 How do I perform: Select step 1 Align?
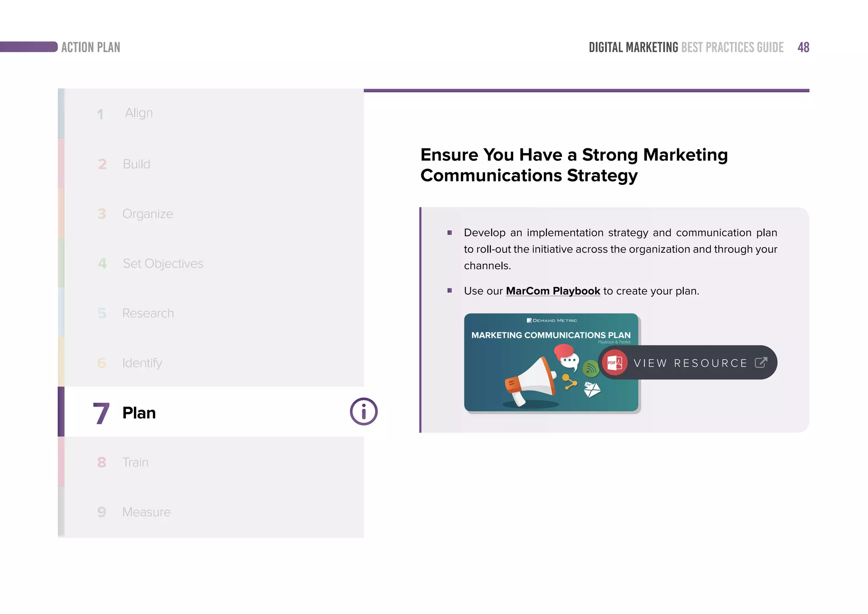coord(211,113)
